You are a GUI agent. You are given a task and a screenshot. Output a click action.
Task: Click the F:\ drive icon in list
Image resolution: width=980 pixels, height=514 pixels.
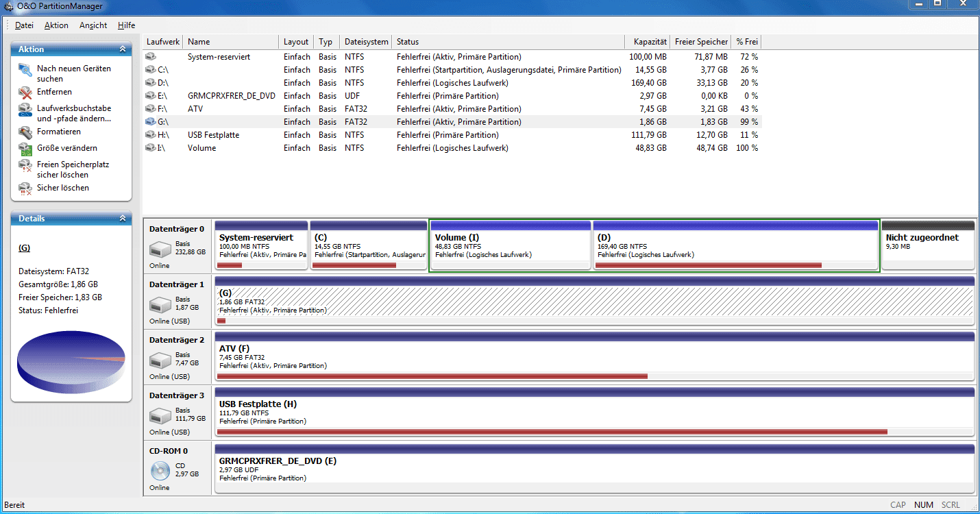(151, 109)
